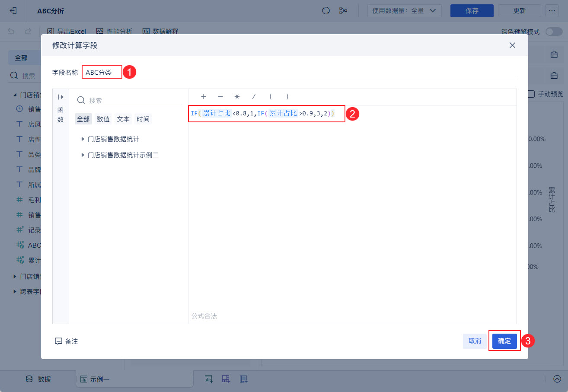568x392 pixels.
Task: Close the 修改计算字段 dialog
Action: tap(512, 45)
